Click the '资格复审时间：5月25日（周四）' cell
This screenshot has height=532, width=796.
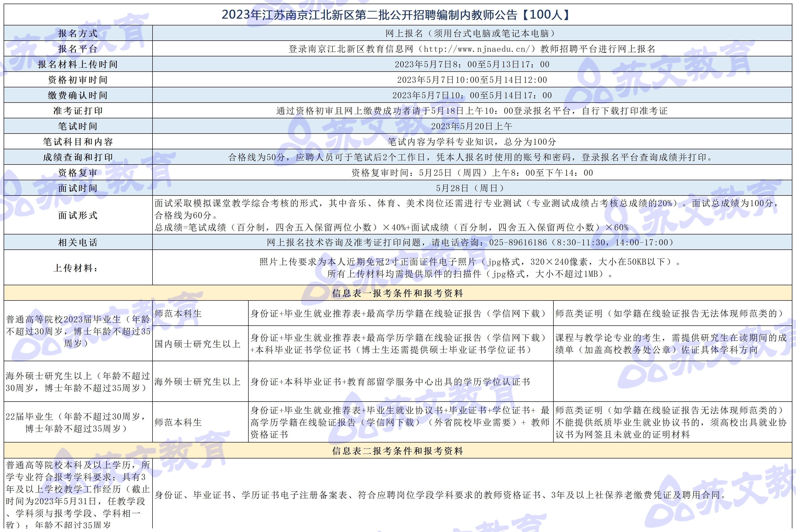(472, 172)
